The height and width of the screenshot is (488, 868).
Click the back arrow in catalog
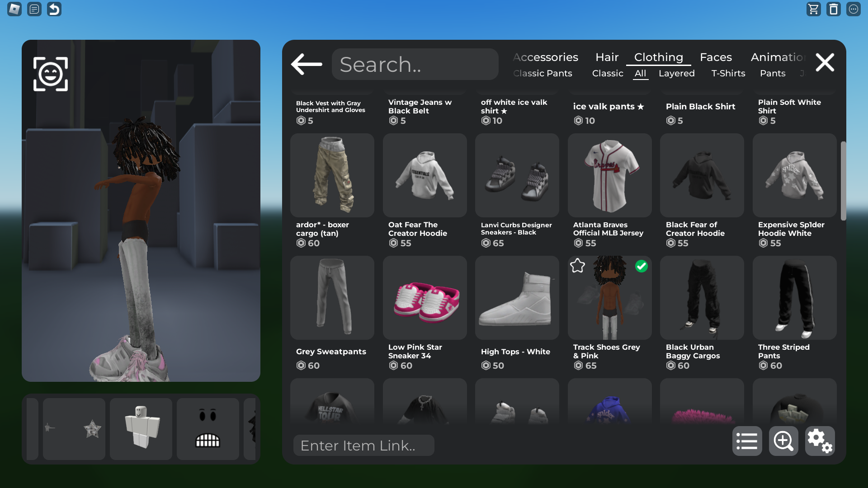tap(307, 64)
